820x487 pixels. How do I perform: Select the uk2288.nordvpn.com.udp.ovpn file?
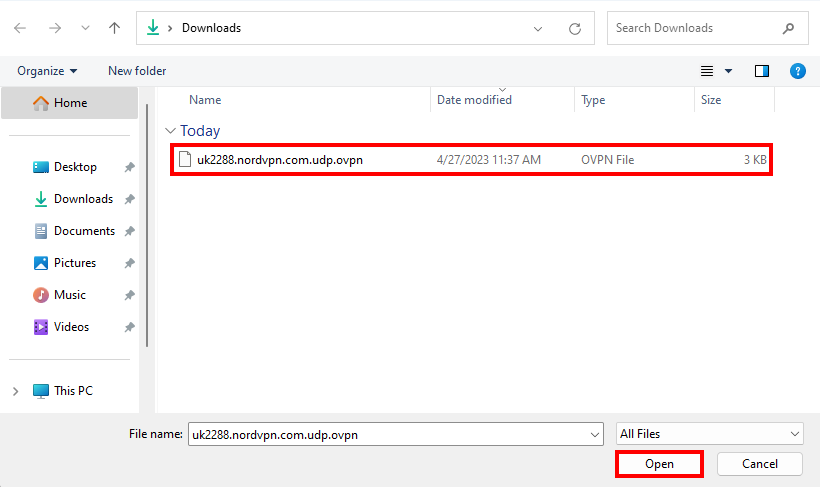280,160
